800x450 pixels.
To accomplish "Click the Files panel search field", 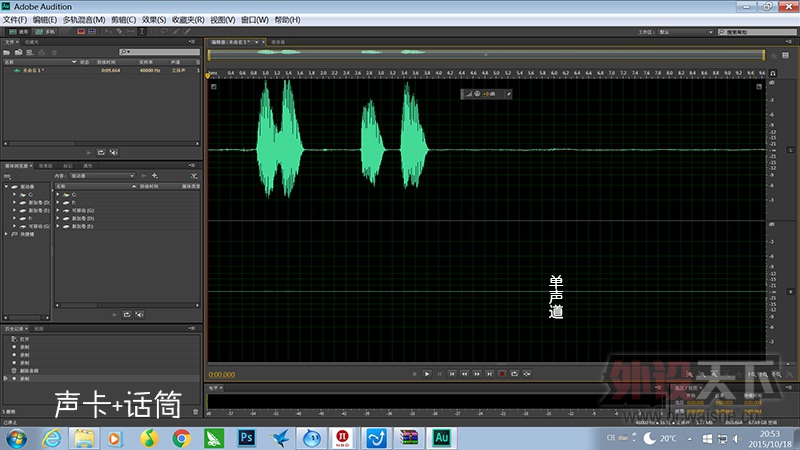I will [159, 52].
